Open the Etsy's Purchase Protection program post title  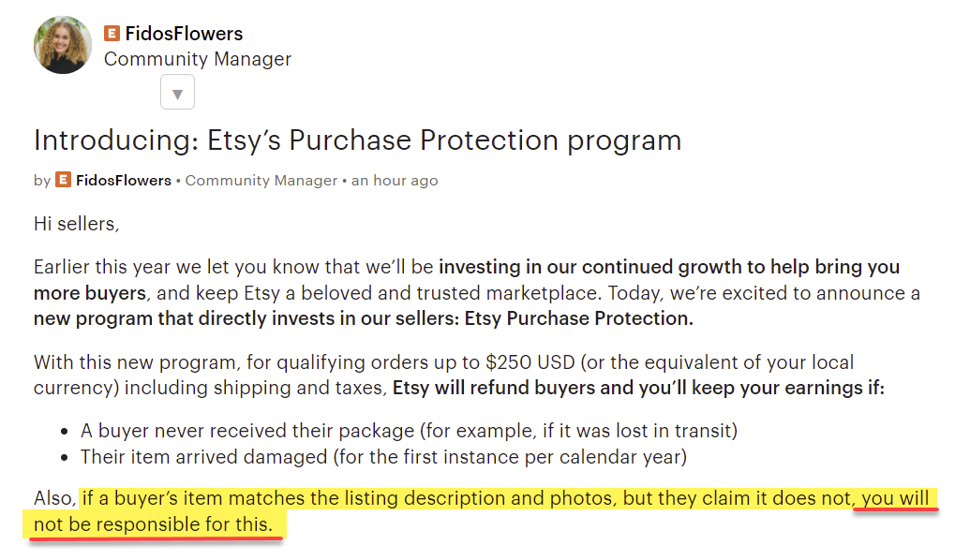(358, 140)
